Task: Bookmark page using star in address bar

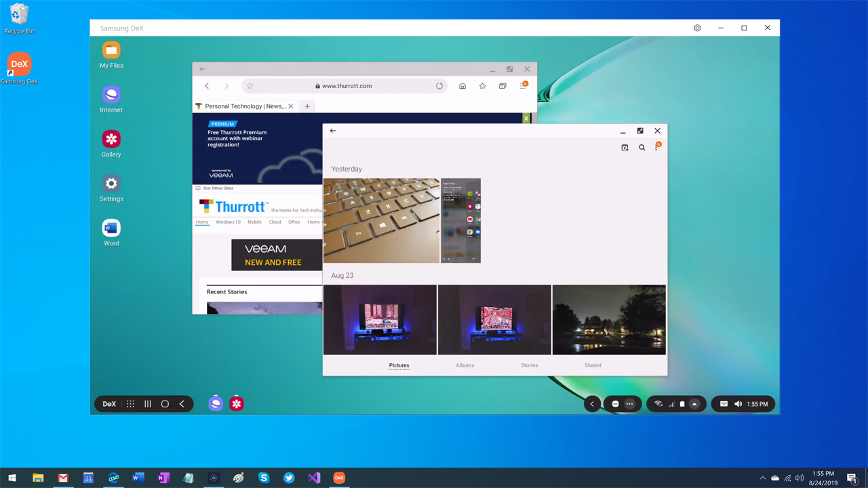Action: (250, 86)
